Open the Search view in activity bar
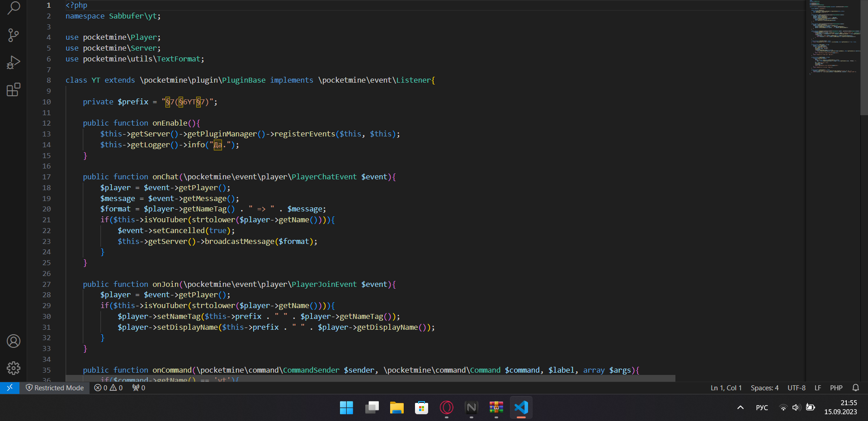The image size is (868, 421). tap(14, 8)
